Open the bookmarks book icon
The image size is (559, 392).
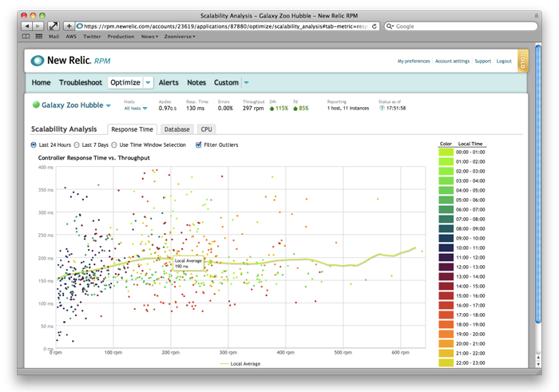[x=26, y=37]
